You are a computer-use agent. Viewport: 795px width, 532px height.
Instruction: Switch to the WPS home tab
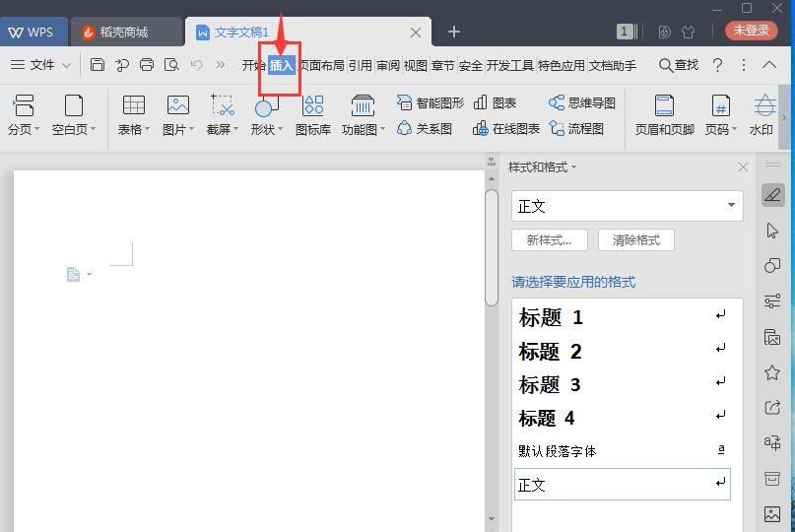click(33, 32)
